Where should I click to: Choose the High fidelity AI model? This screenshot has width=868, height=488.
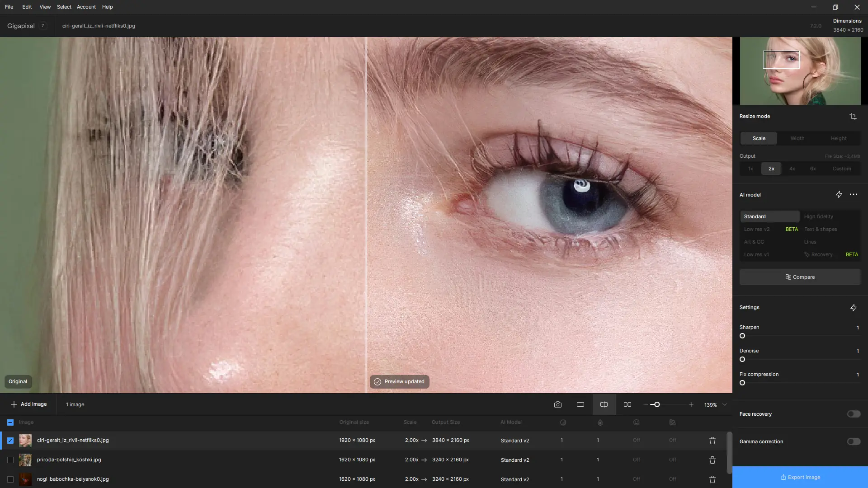818,216
